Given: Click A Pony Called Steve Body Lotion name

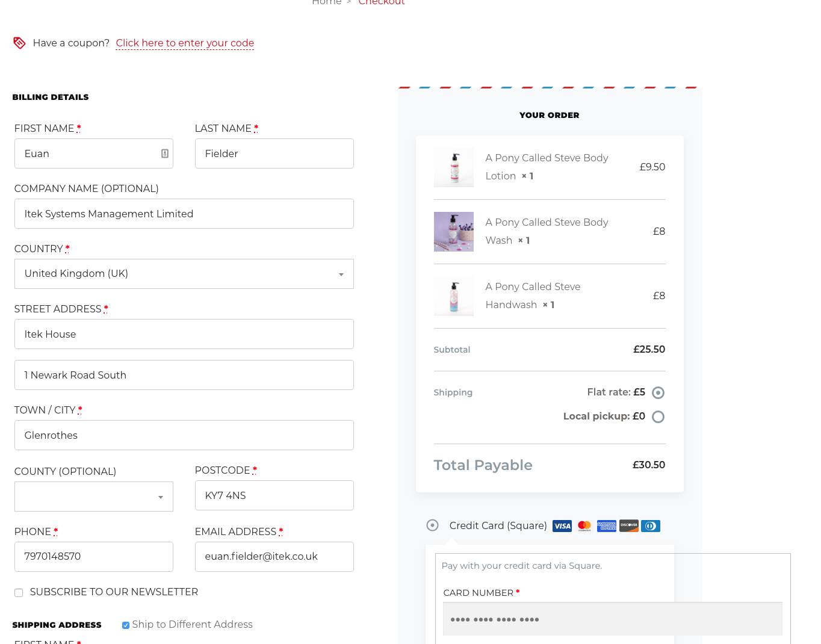Looking at the screenshot, I should coord(547,167).
